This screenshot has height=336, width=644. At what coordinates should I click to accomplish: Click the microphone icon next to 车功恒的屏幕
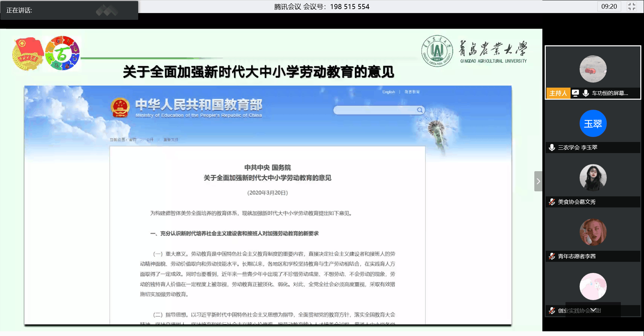586,93
